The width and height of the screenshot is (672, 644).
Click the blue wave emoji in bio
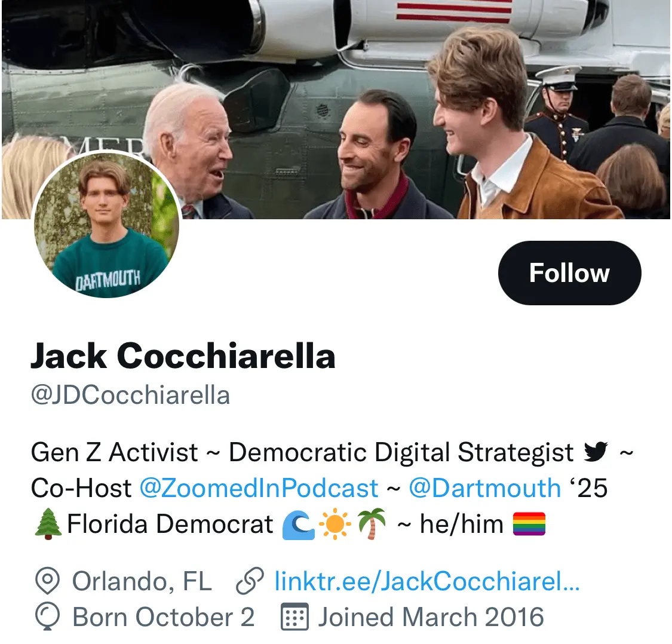(x=297, y=525)
